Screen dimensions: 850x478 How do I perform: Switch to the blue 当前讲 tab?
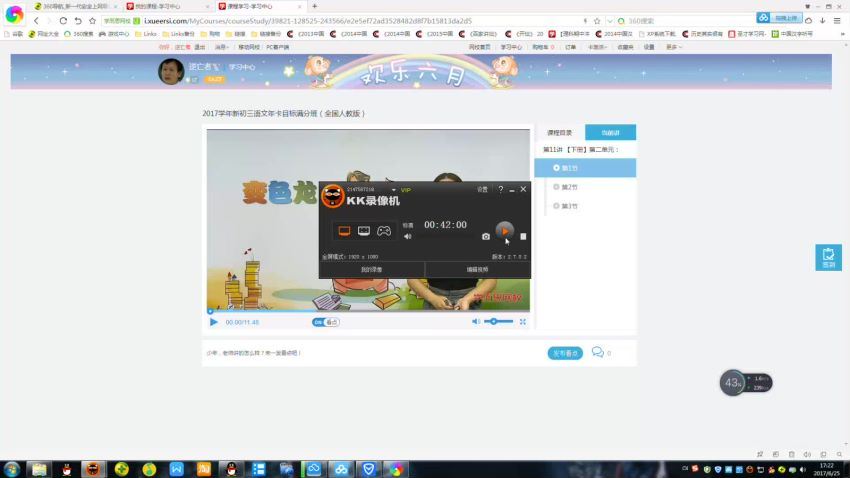[x=610, y=133]
